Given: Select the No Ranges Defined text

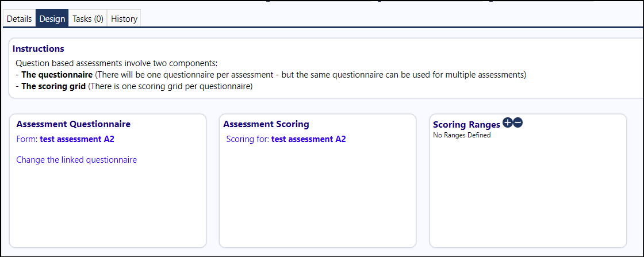Looking at the screenshot, I should [x=462, y=135].
